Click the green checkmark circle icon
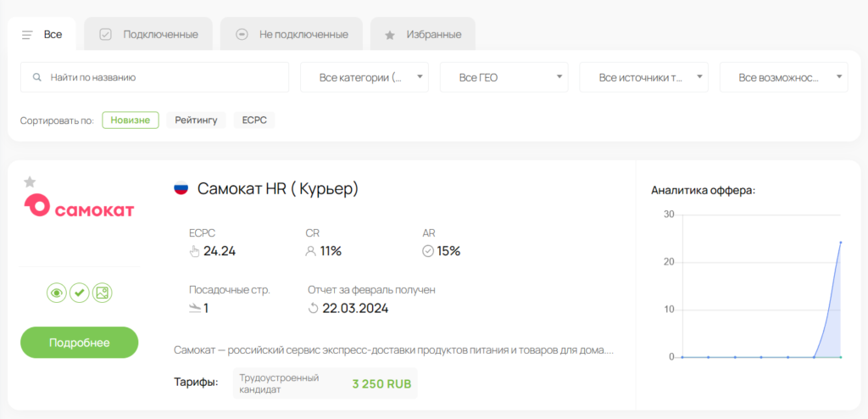This screenshot has height=419, width=868. [x=79, y=293]
